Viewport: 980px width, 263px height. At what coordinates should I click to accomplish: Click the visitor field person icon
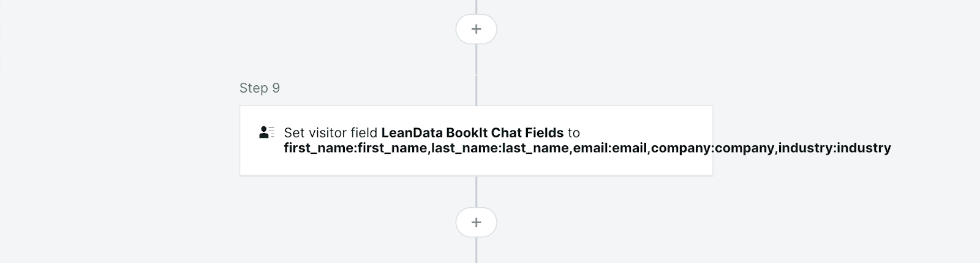click(266, 132)
